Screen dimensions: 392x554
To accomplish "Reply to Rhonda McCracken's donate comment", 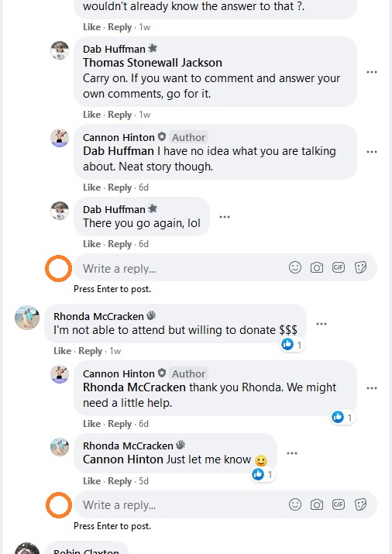I will pyautogui.click(x=90, y=351).
